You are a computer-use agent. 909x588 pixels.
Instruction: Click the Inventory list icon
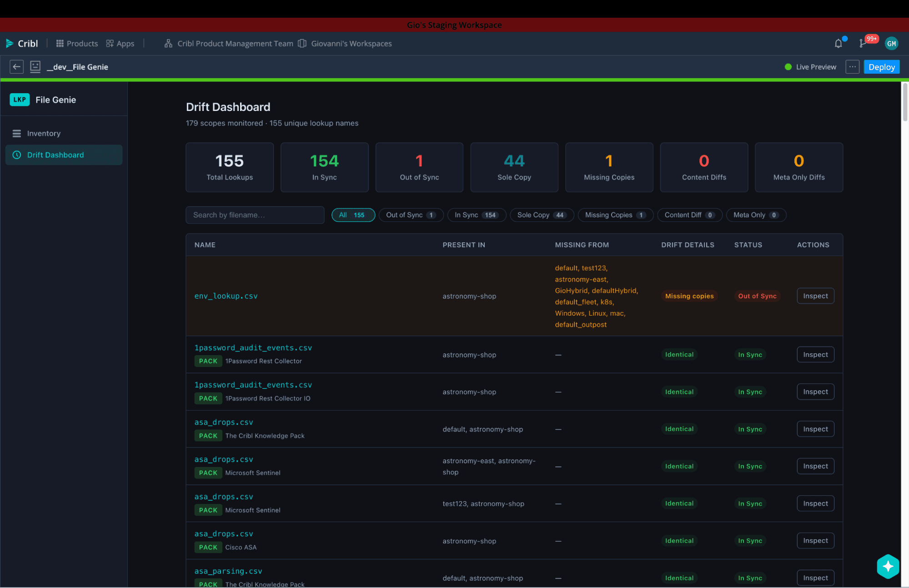click(17, 133)
